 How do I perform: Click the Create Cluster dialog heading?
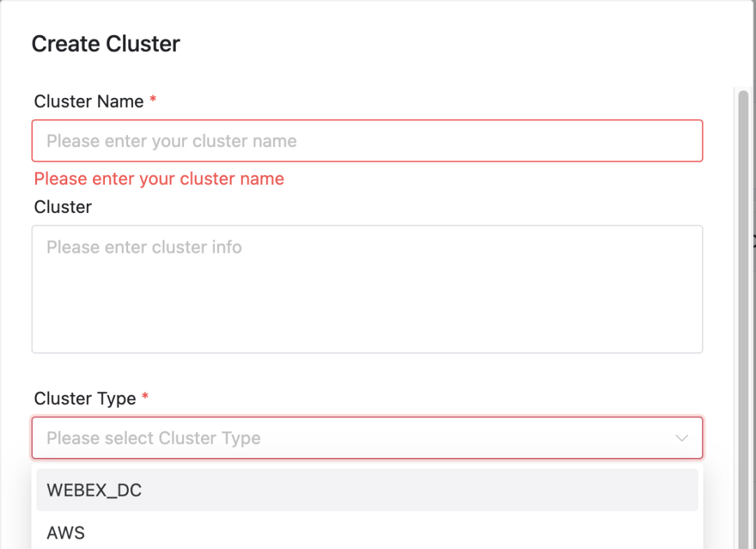106,44
